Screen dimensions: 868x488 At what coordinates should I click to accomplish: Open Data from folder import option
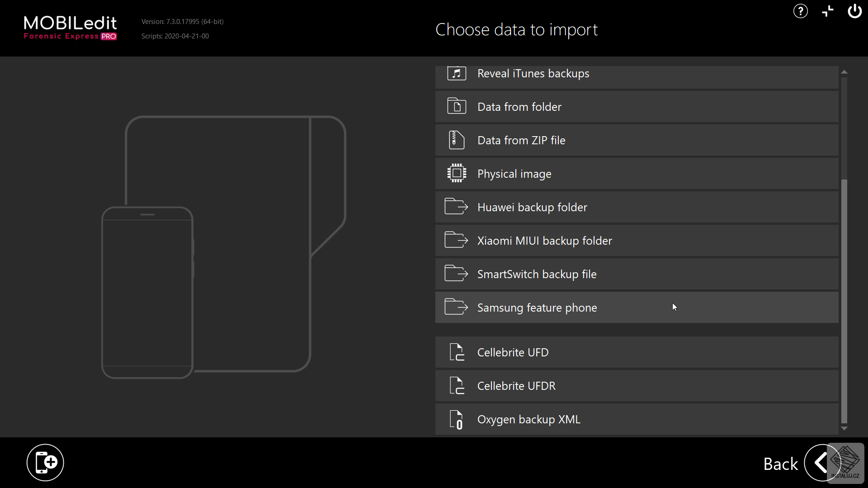[519, 106]
